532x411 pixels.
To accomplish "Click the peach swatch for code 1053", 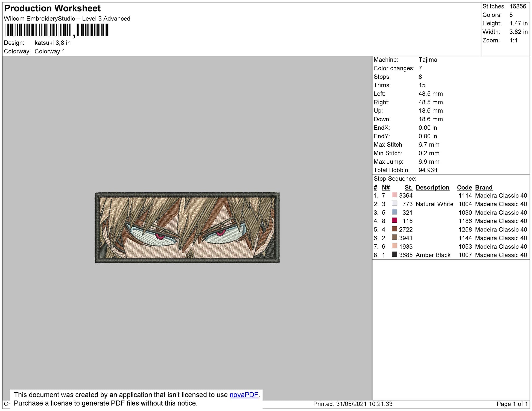I will click(x=394, y=246).
